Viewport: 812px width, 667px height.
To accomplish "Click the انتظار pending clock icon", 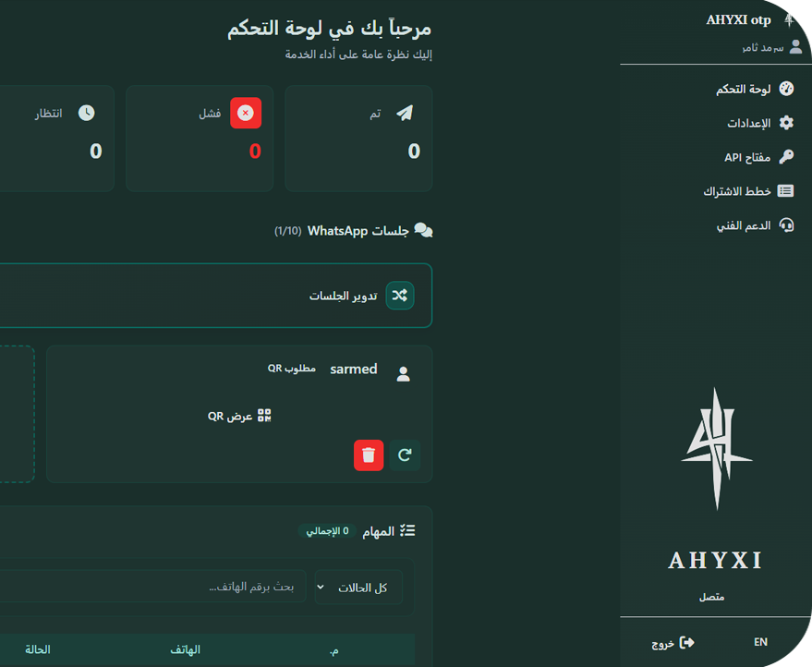I will coord(86,113).
